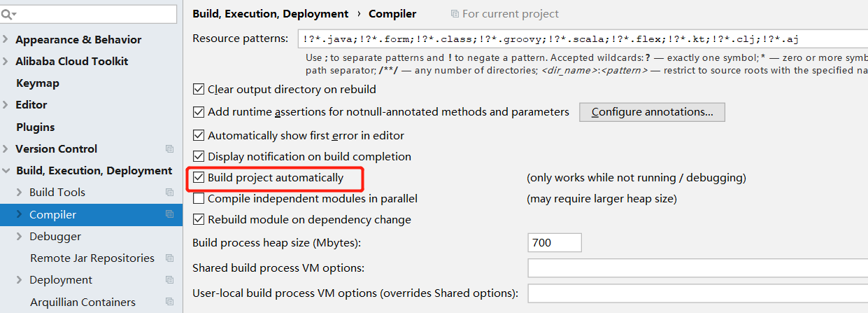The height and width of the screenshot is (313, 868).
Task: Click project-level icon beside Version Control
Action: [x=169, y=149]
